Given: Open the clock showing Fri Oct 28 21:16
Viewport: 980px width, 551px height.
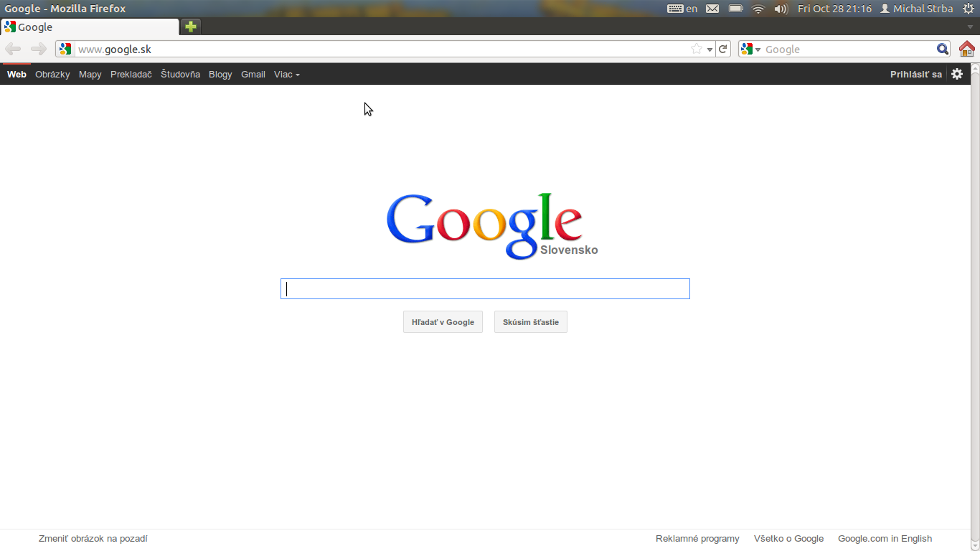Looking at the screenshot, I should coord(834,9).
